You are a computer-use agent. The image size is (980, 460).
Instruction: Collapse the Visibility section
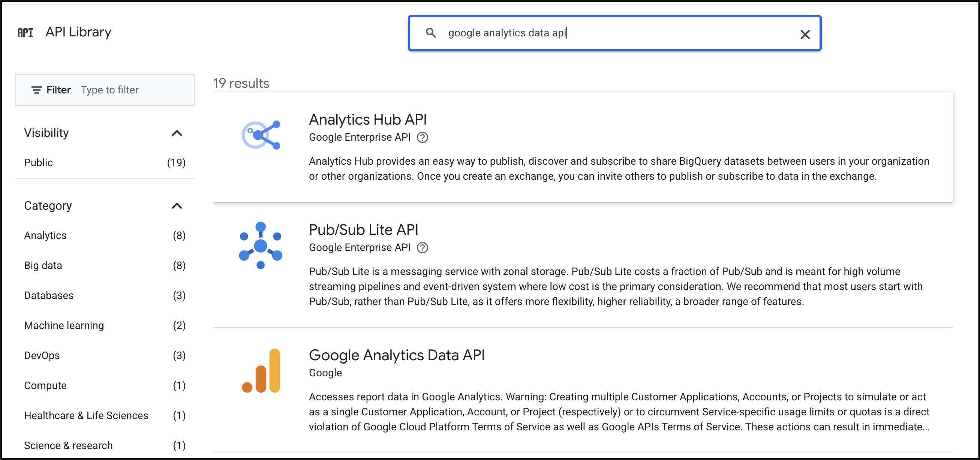click(x=177, y=133)
